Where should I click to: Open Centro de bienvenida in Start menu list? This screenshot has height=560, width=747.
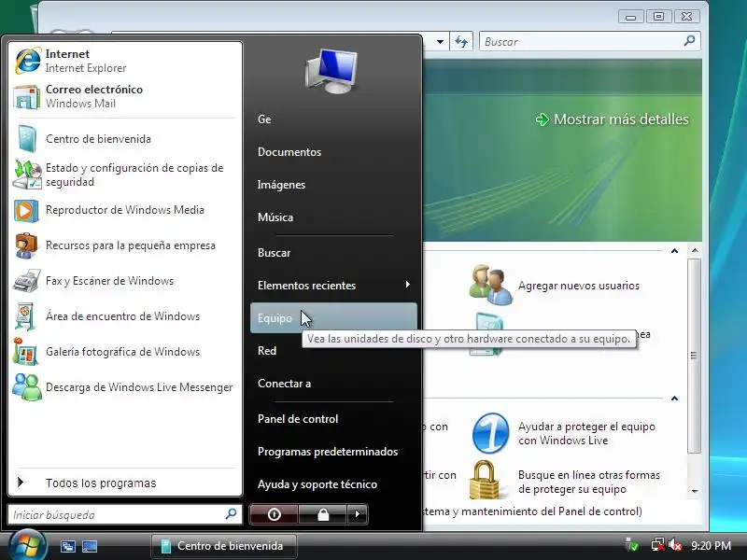coord(125,138)
